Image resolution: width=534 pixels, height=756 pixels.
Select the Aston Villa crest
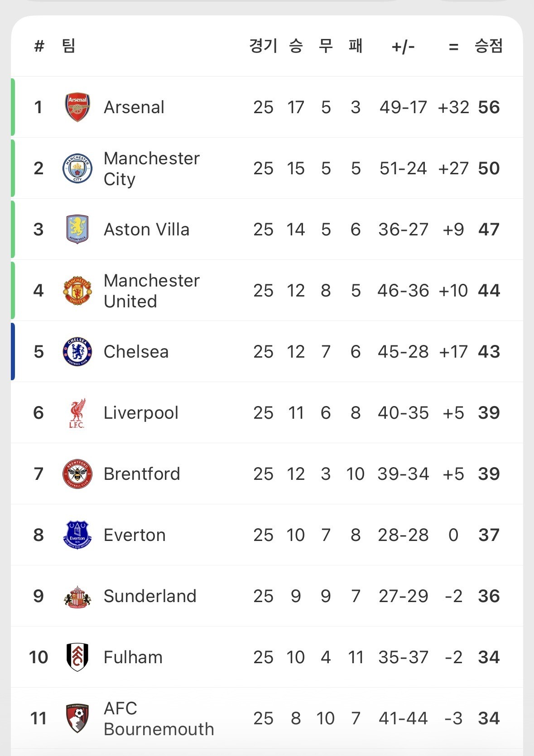click(x=77, y=230)
